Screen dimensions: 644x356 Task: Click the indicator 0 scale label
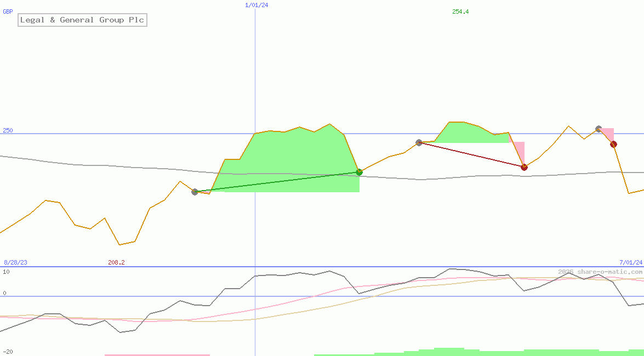(4, 293)
